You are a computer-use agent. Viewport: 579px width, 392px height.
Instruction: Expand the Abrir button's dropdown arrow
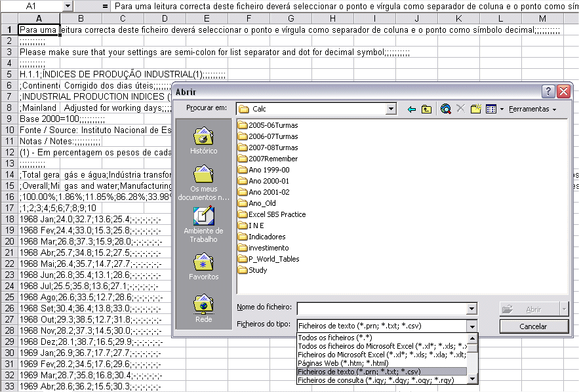[564, 309]
